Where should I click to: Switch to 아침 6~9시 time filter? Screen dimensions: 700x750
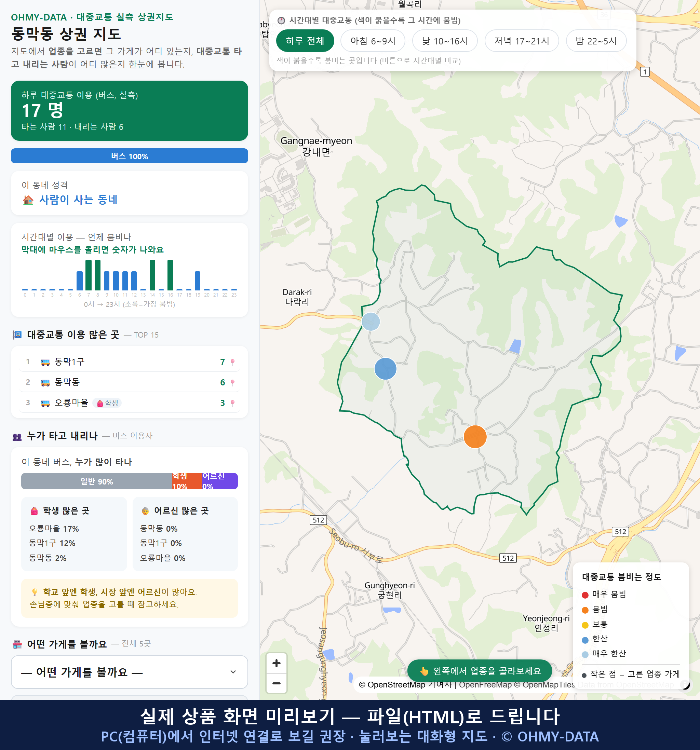373,41
